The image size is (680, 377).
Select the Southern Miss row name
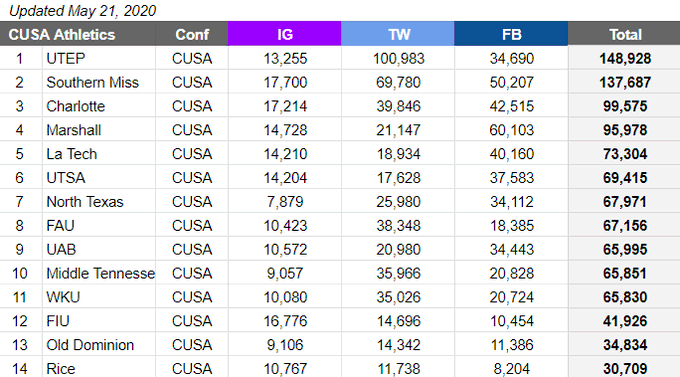(x=99, y=82)
